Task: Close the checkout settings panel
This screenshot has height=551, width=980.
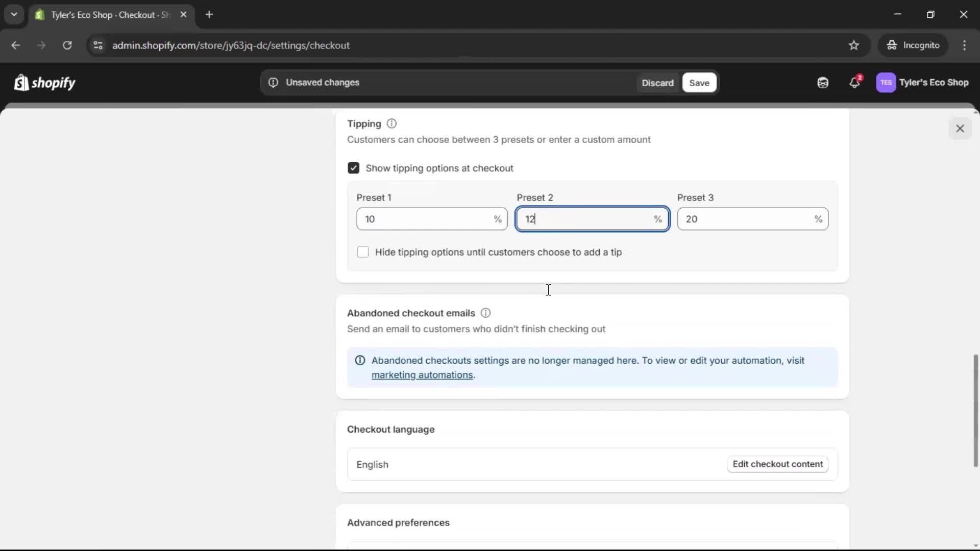Action: tap(960, 129)
